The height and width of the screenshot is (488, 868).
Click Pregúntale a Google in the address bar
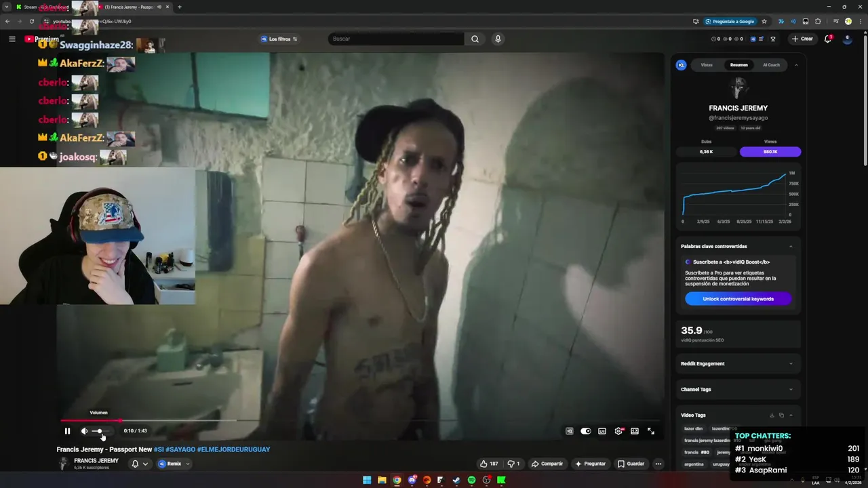point(730,21)
